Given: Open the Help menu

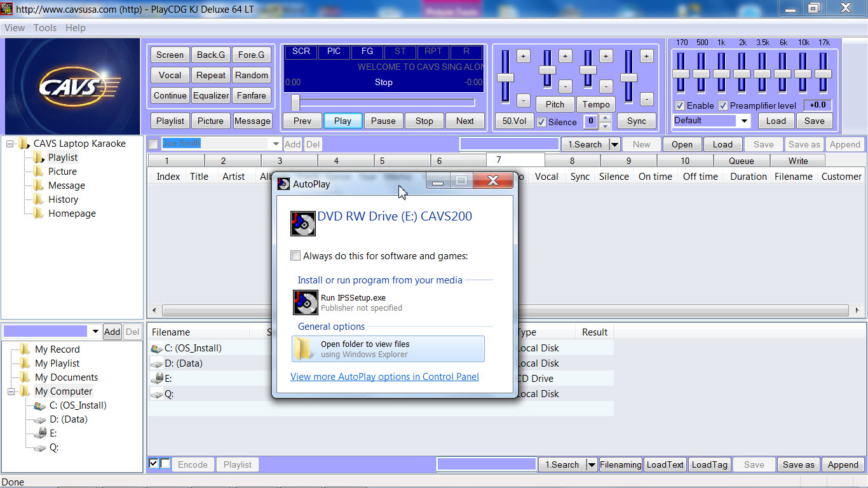Looking at the screenshot, I should 76,28.
